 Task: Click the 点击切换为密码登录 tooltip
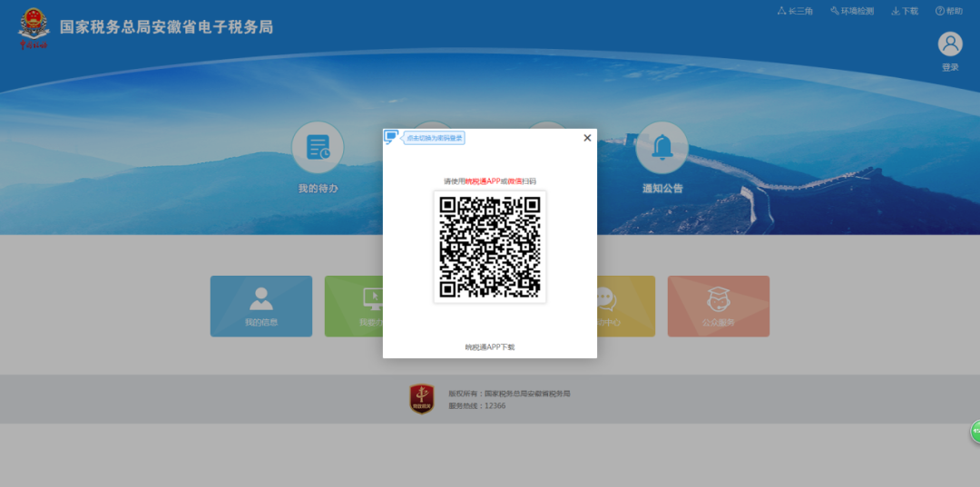(435, 138)
